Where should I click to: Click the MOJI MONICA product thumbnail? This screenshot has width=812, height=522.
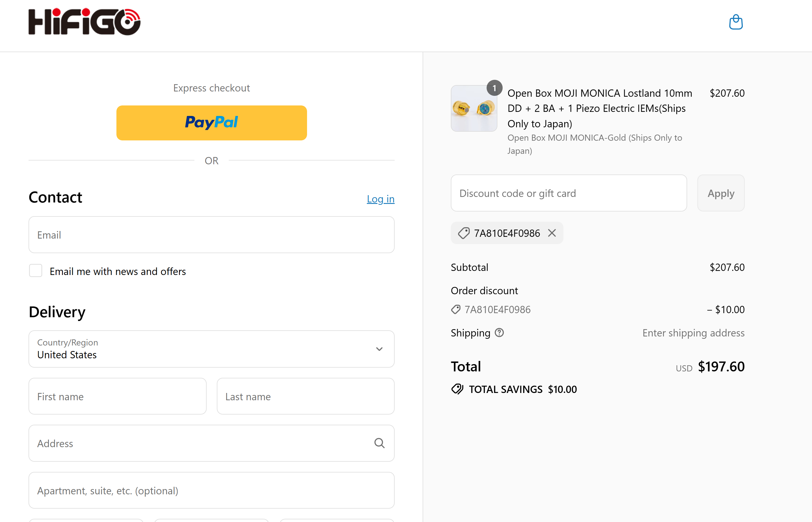(474, 108)
